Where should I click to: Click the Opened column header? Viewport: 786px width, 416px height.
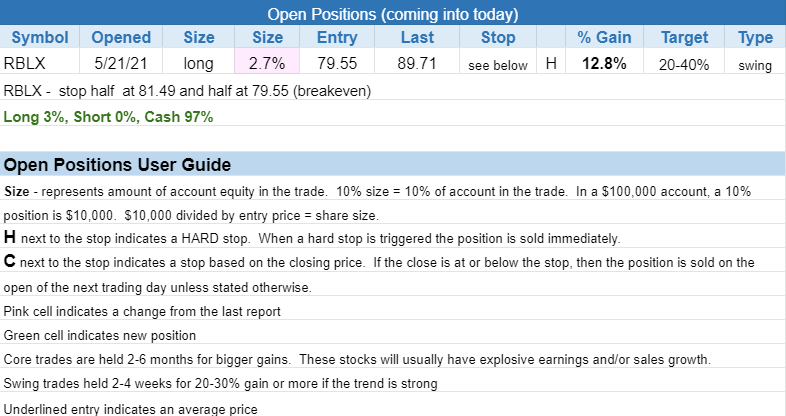[121, 38]
